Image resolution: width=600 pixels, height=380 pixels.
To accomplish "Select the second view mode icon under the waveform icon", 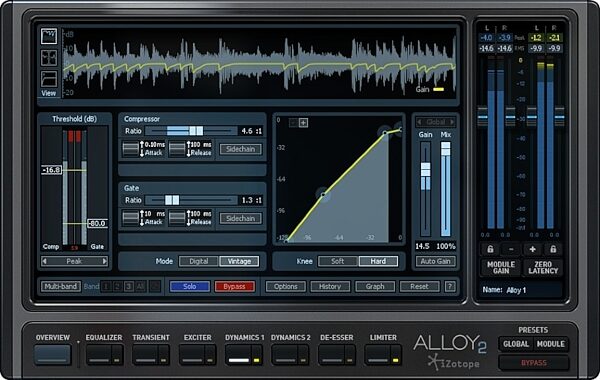I will point(49,58).
